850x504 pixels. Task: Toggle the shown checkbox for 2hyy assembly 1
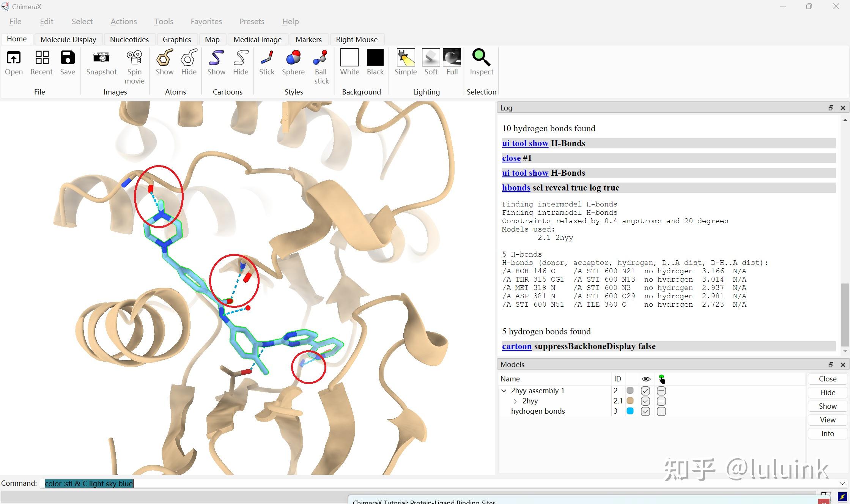tap(645, 391)
